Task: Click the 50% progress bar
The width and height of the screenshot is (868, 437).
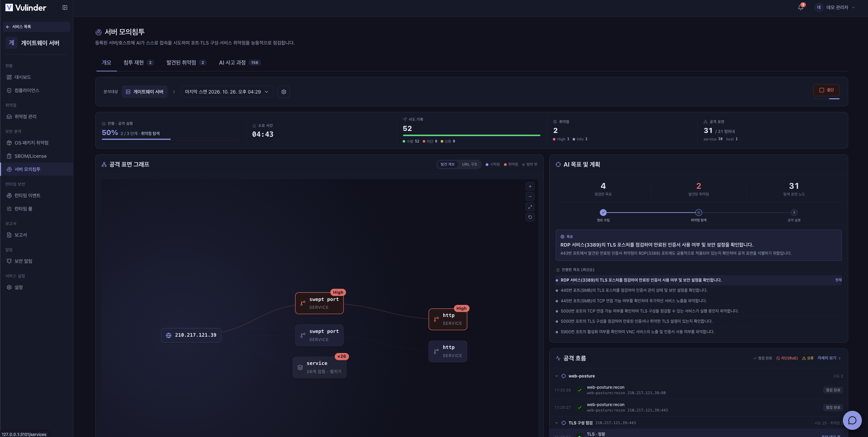Action: point(171,139)
